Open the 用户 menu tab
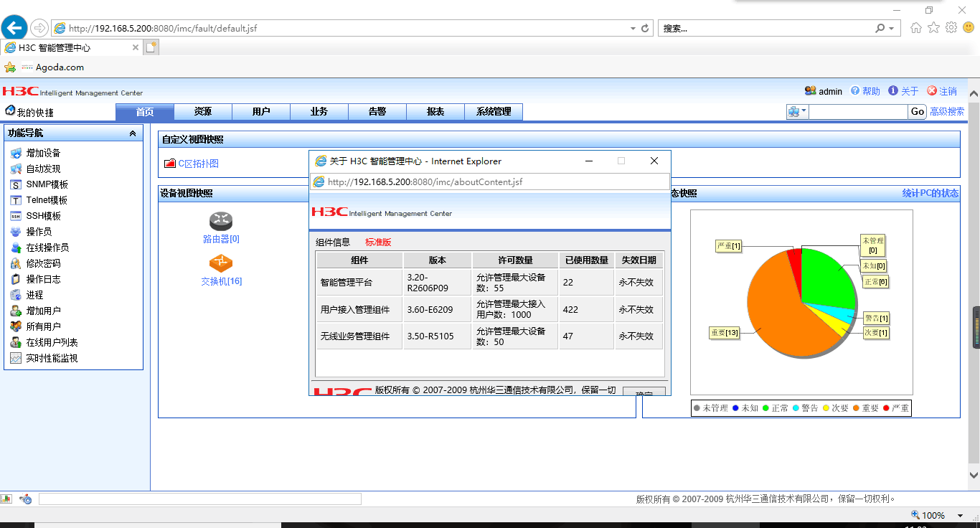The width and height of the screenshot is (980, 528). pyautogui.click(x=261, y=112)
